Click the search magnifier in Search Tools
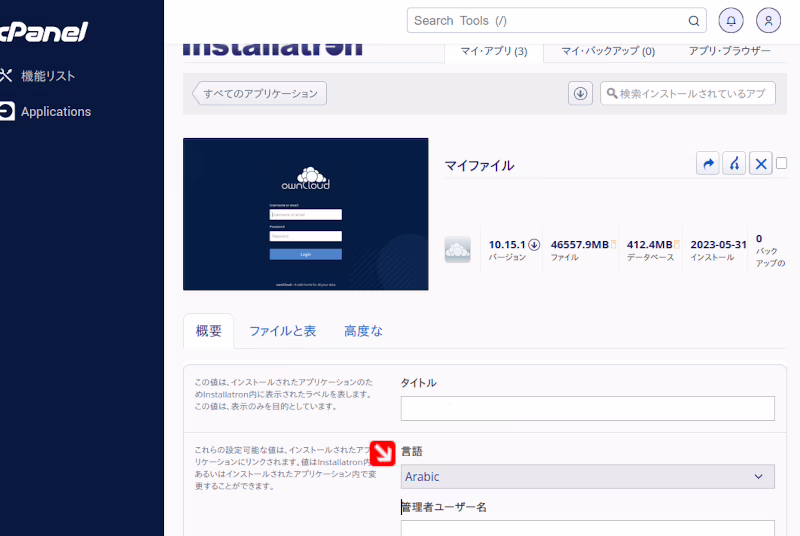Screen dimensions: 800x536 coord(694,21)
